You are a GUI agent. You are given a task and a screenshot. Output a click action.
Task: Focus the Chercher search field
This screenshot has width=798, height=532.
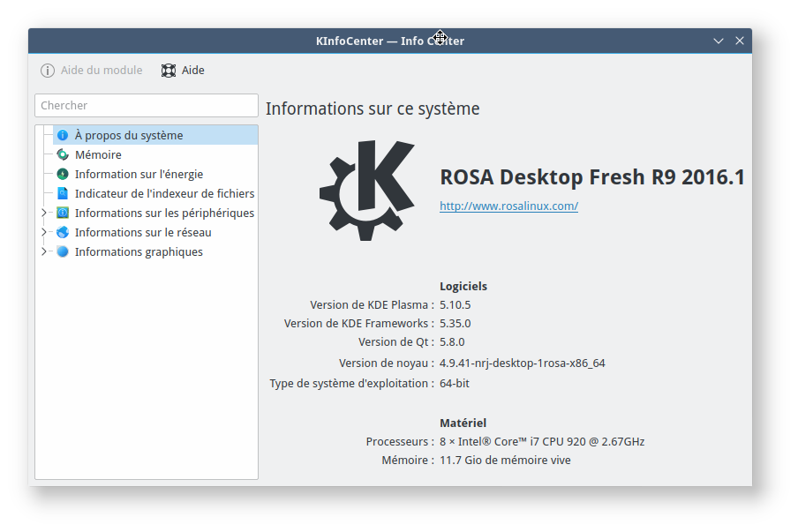(x=146, y=105)
